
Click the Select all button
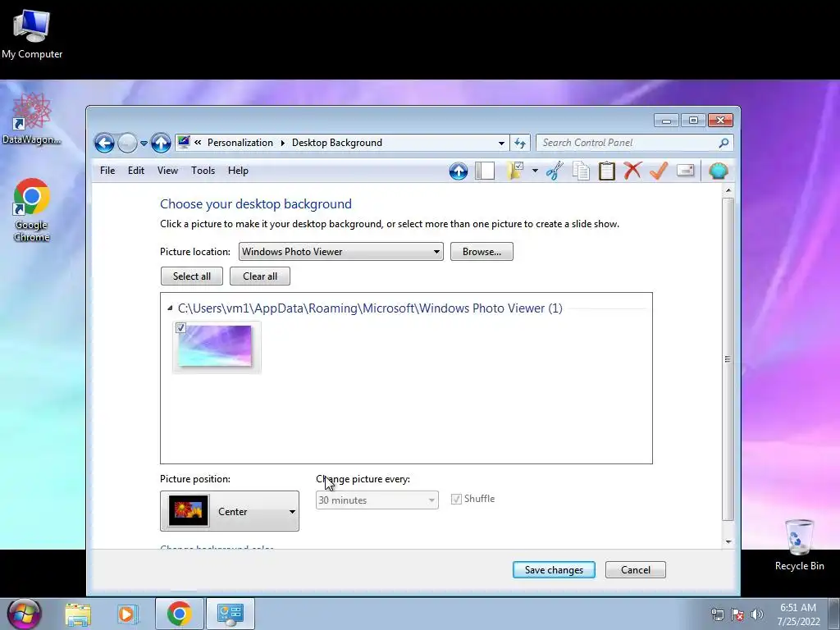click(x=192, y=276)
